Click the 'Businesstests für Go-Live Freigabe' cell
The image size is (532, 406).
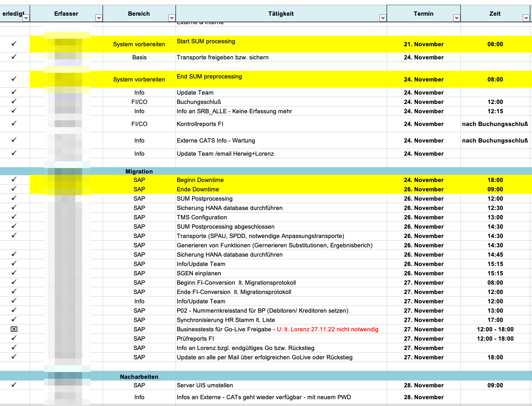pos(281,329)
